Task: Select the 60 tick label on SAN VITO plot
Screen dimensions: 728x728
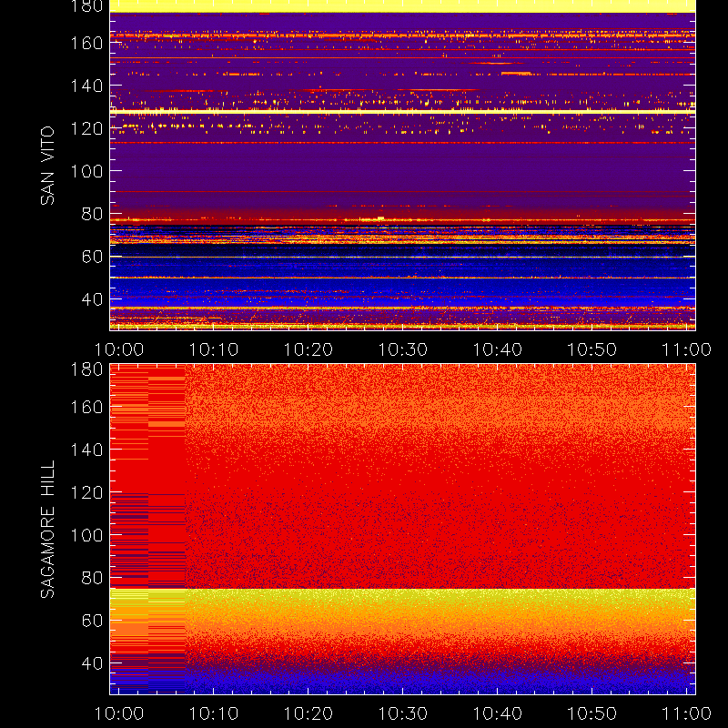Action: (93, 257)
